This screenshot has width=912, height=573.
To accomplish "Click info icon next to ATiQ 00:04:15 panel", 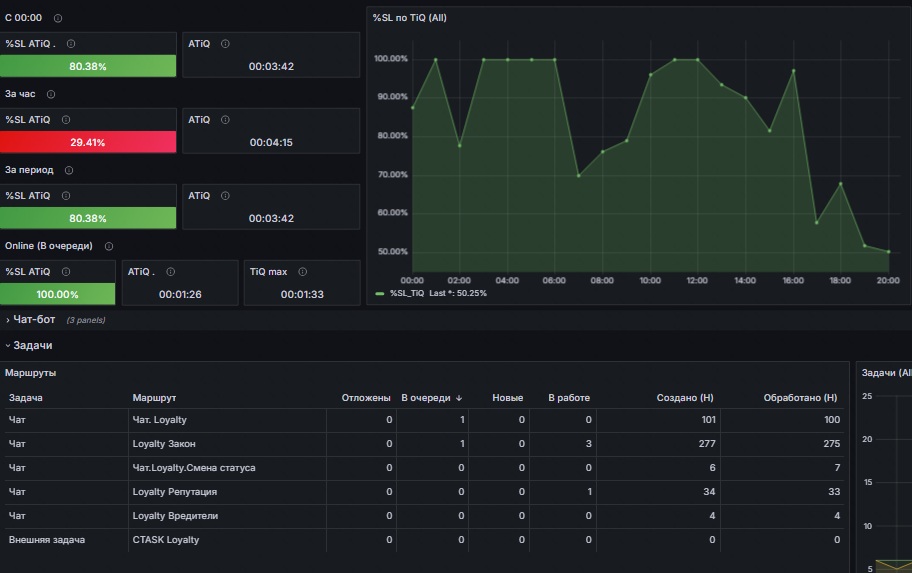I will coord(225,120).
